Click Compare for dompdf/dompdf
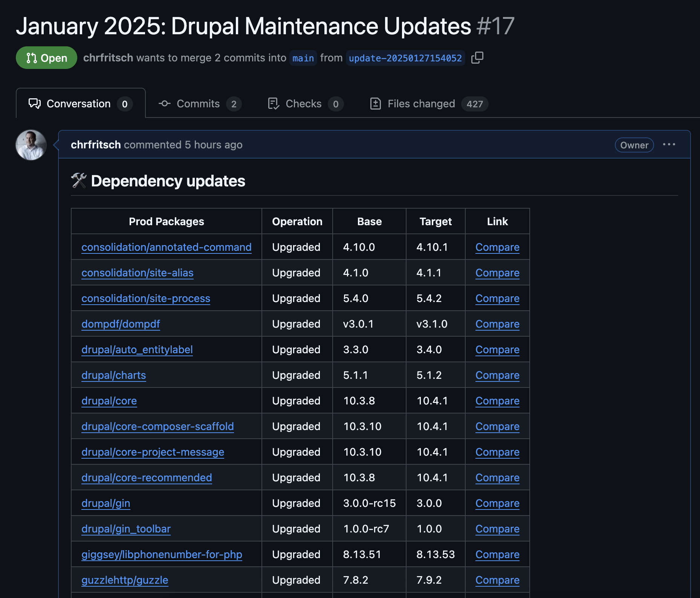This screenshot has width=700, height=598. click(497, 324)
